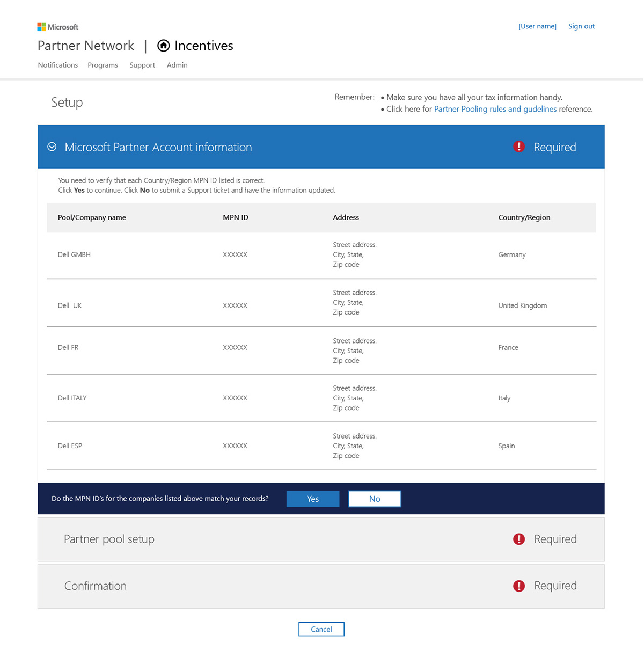
Task: Click the Pool/Company name column header
Action: click(x=92, y=217)
